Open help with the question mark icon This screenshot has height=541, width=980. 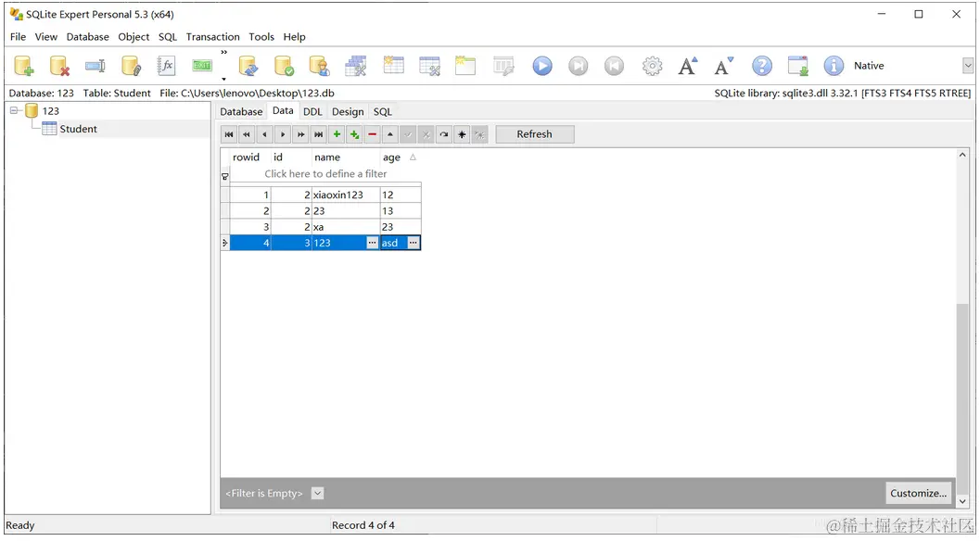click(x=762, y=66)
